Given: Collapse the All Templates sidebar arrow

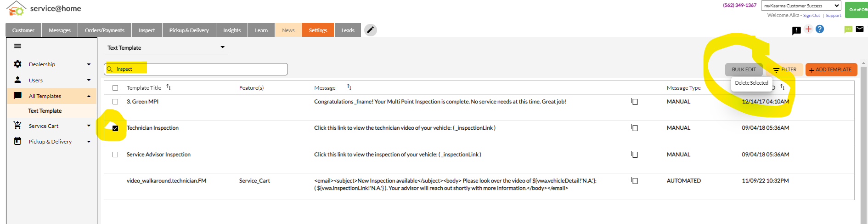Looking at the screenshot, I should click(x=89, y=96).
